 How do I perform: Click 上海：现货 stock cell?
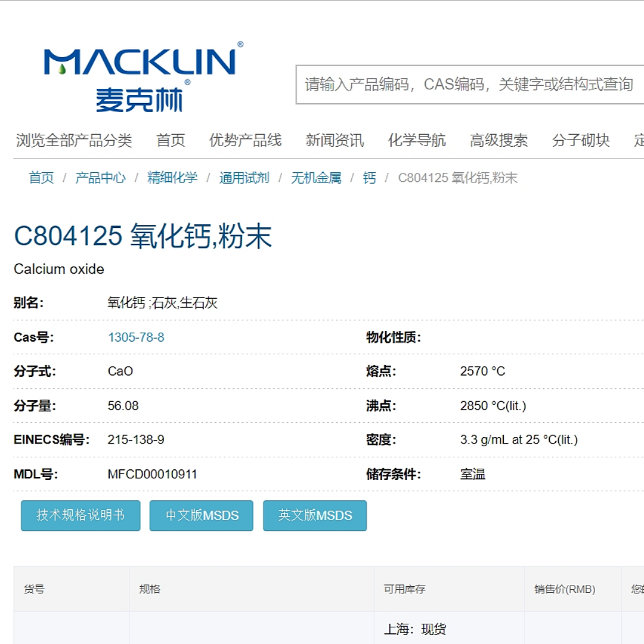415,629
